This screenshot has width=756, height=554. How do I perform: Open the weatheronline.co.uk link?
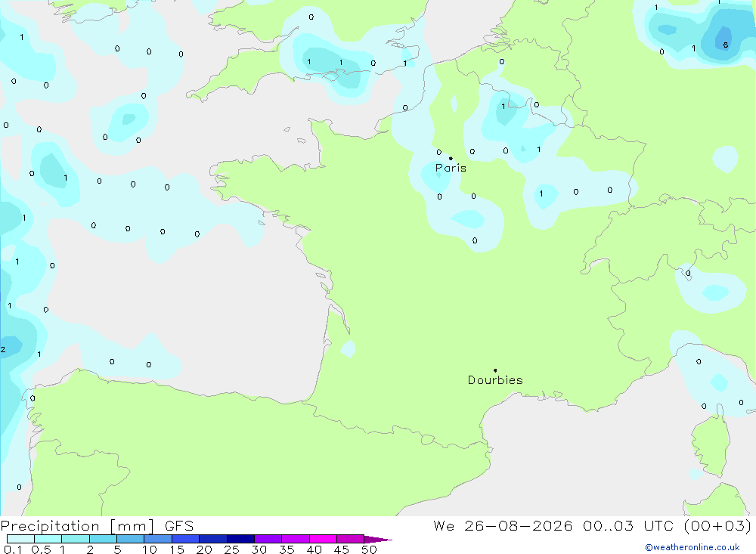click(x=692, y=546)
